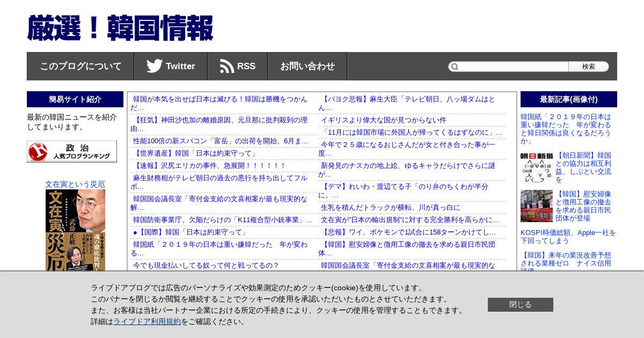Open 新発見のナスカの地上絵 article
The width and height of the screenshot is (644, 338).
[408, 170]
